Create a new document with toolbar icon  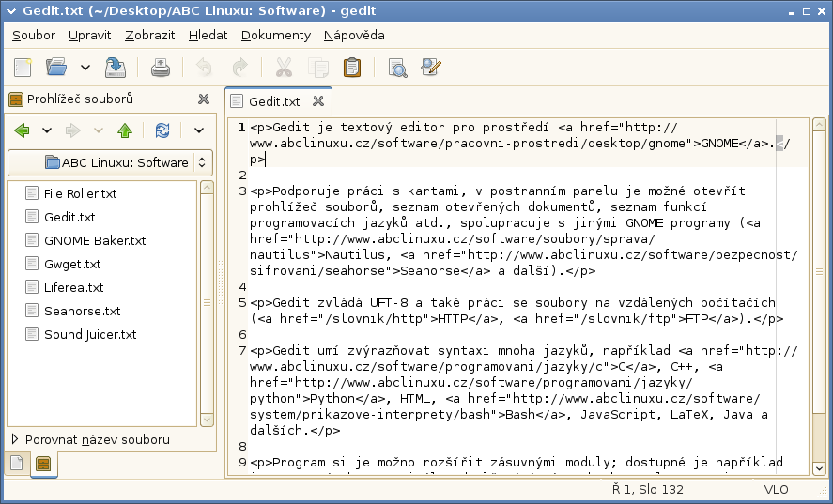(x=23, y=68)
